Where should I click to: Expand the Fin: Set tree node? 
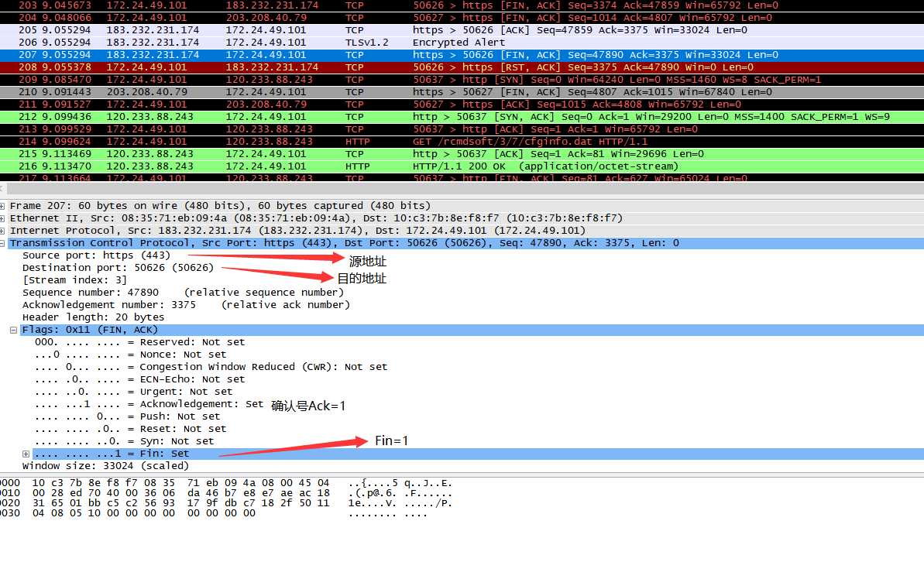pos(26,454)
